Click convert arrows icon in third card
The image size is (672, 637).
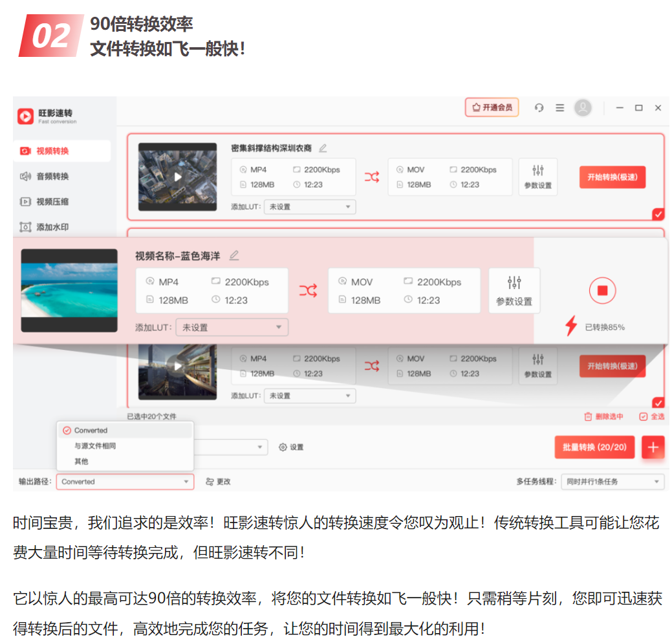pyautogui.click(x=371, y=366)
